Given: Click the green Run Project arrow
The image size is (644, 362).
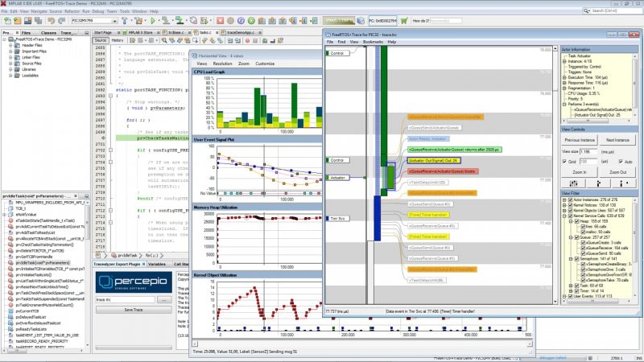Looking at the screenshot, I should [x=153, y=21].
